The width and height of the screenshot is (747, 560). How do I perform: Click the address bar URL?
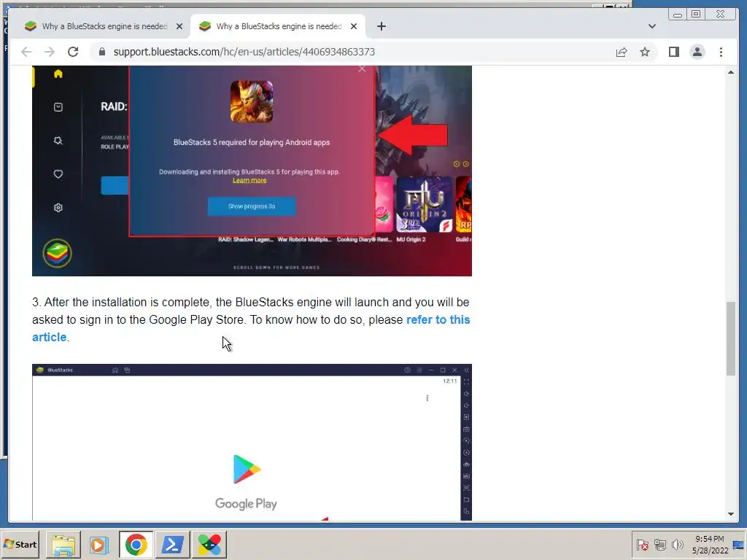click(x=244, y=52)
